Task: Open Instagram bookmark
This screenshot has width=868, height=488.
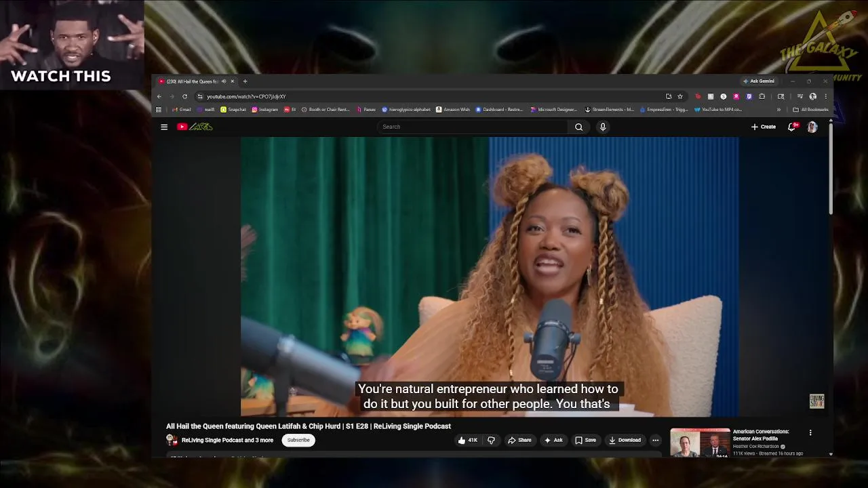Action: point(265,110)
